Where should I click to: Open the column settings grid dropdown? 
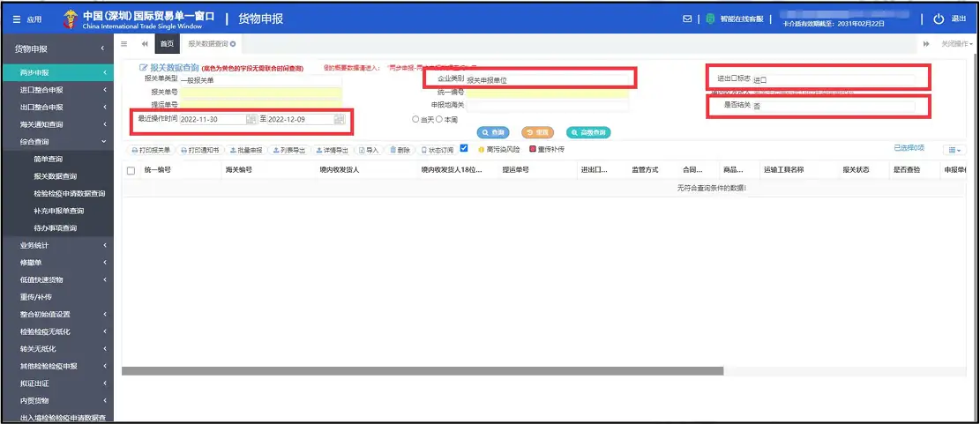954,150
